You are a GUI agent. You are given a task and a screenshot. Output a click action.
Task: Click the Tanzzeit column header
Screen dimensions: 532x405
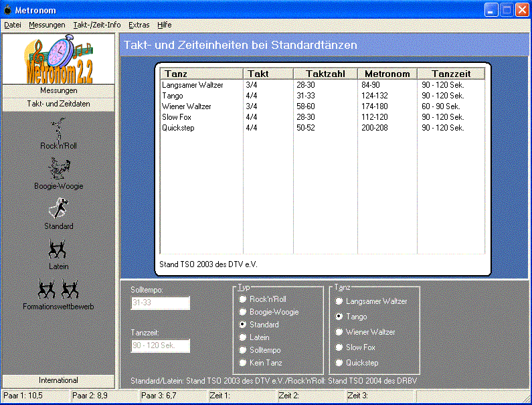(x=451, y=74)
